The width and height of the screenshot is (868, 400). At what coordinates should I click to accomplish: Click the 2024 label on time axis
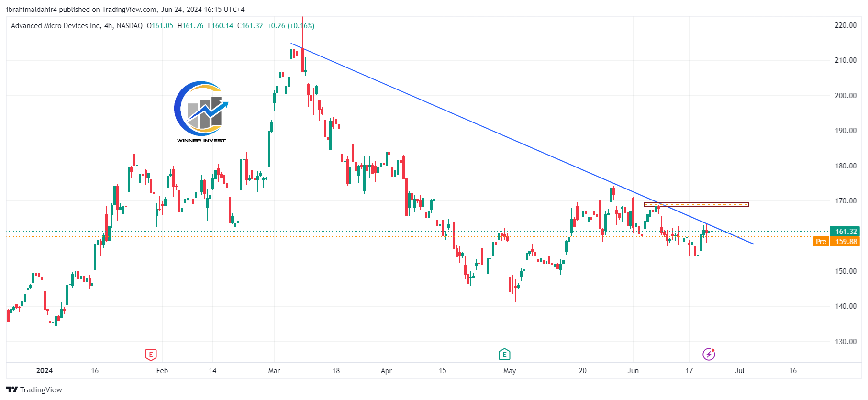coord(45,371)
